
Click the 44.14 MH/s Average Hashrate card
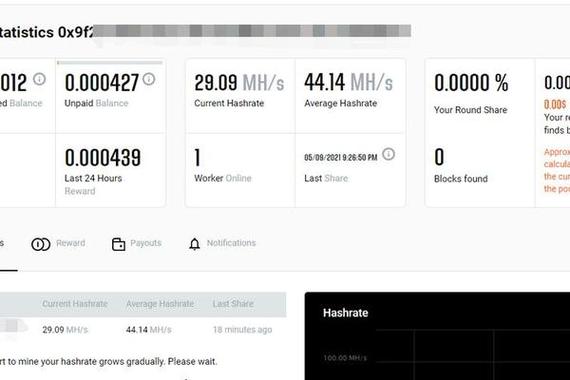[350, 96]
